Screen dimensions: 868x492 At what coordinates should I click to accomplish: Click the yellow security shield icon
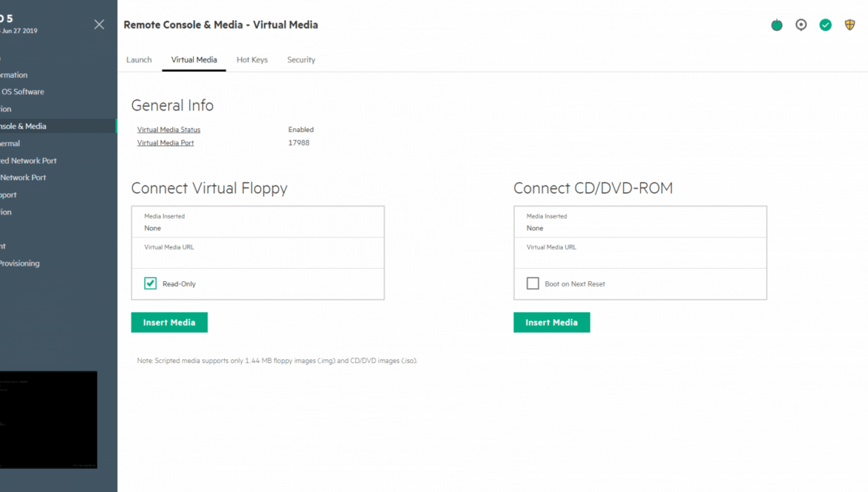pos(849,25)
